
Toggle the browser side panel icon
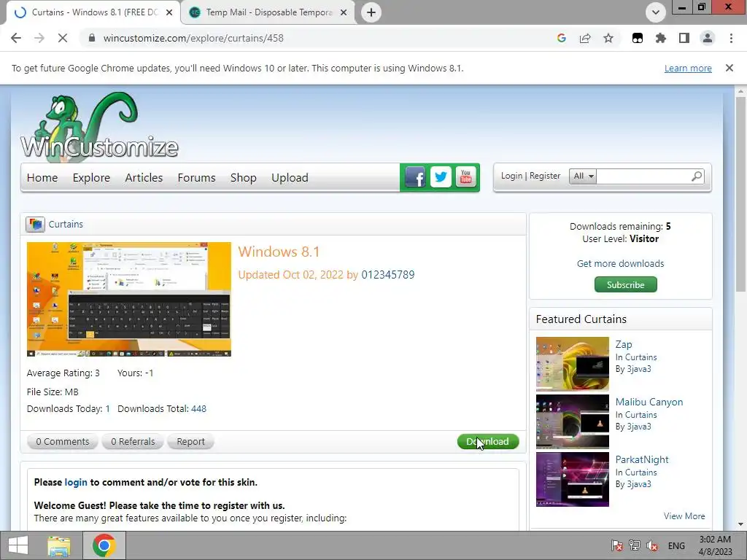pos(684,38)
